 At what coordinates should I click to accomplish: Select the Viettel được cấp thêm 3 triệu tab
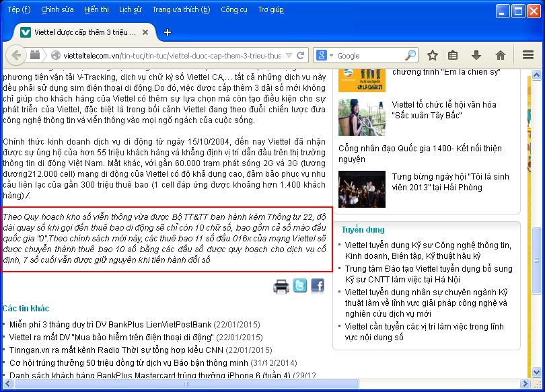pos(85,32)
